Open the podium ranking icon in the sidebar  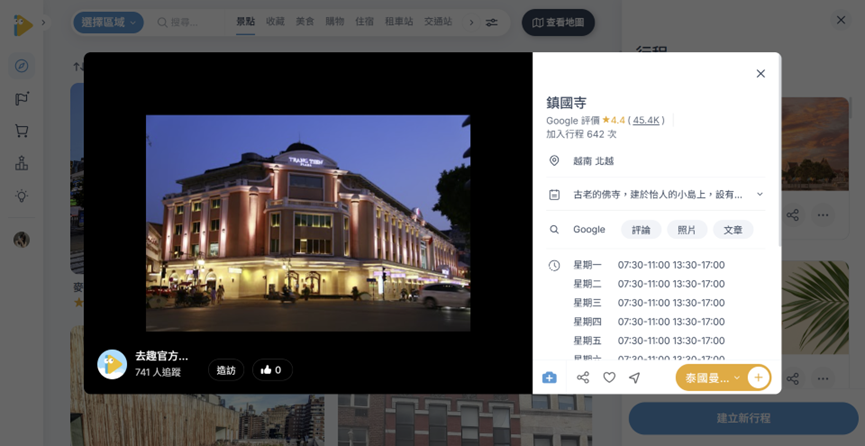click(22, 163)
